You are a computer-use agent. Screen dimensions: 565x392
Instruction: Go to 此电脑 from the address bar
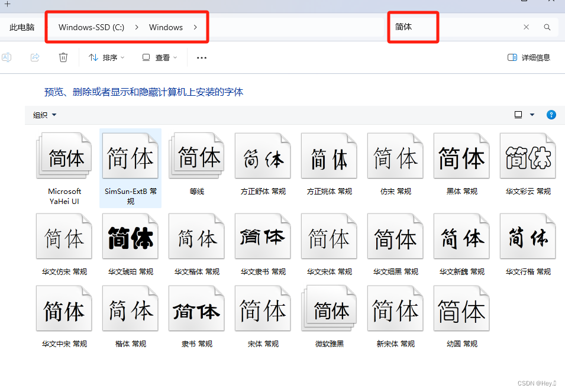(x=21, y=27)
